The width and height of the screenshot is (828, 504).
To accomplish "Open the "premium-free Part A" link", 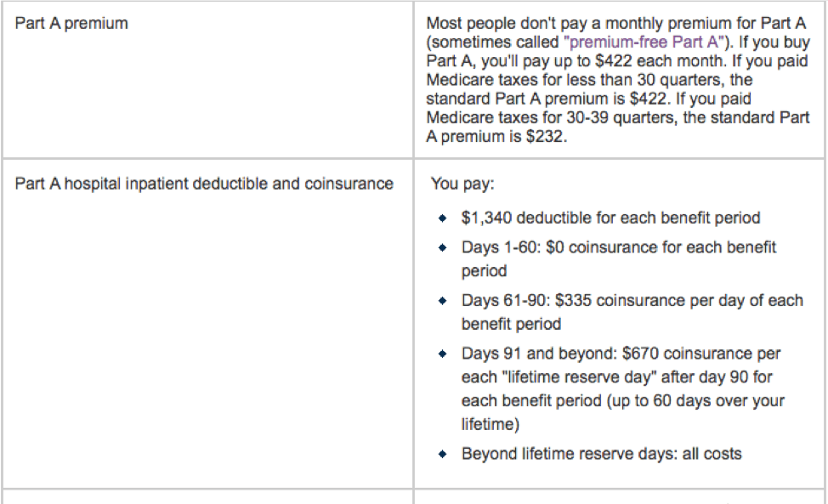I will coord(646,42).
